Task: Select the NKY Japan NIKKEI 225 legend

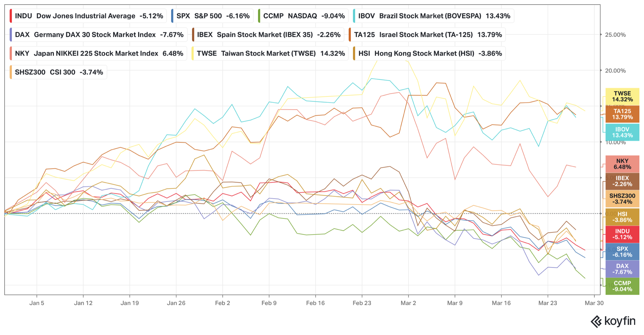Action: coord(99,53)
